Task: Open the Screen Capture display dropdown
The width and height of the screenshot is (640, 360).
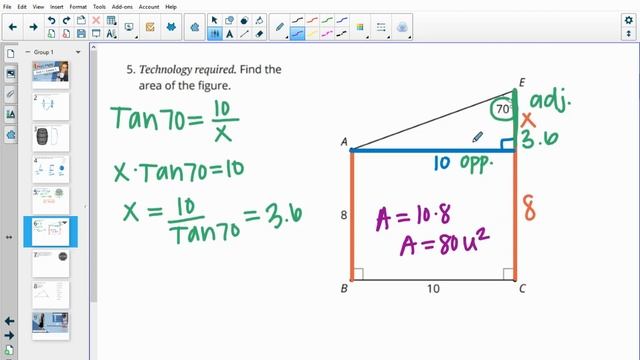Action: point(130,27)
